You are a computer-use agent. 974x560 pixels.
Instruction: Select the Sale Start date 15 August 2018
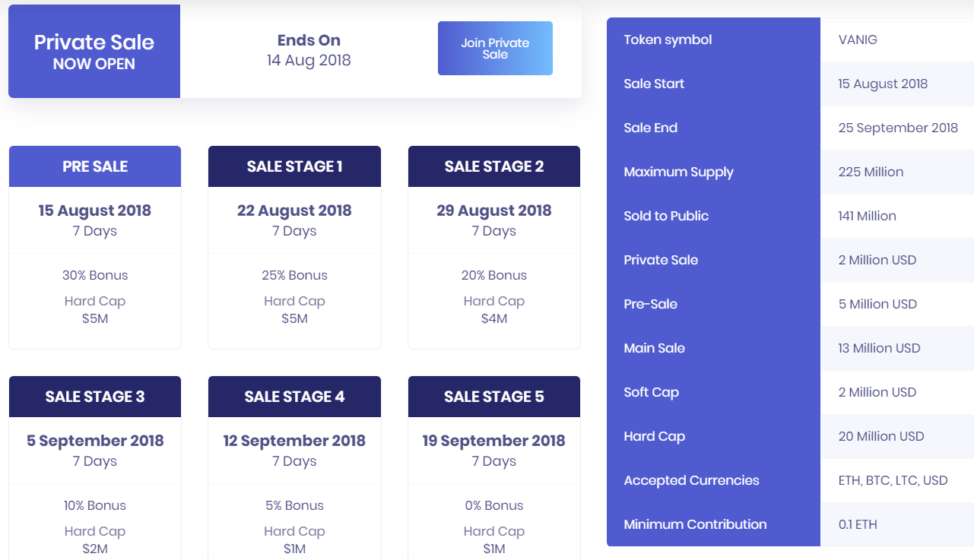point(883,84)
